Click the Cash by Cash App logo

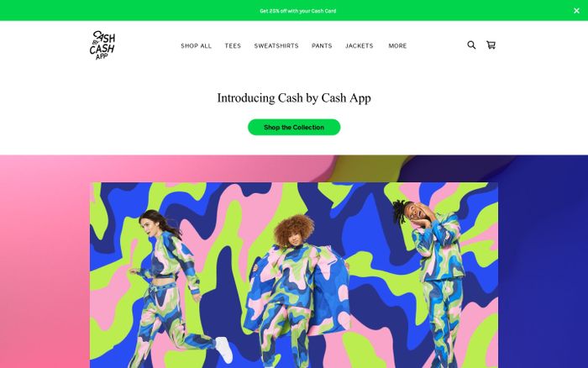102,45
